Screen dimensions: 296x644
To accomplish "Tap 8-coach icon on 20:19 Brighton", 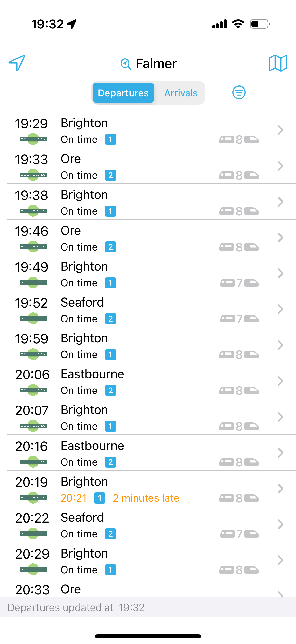I will 239,498.
